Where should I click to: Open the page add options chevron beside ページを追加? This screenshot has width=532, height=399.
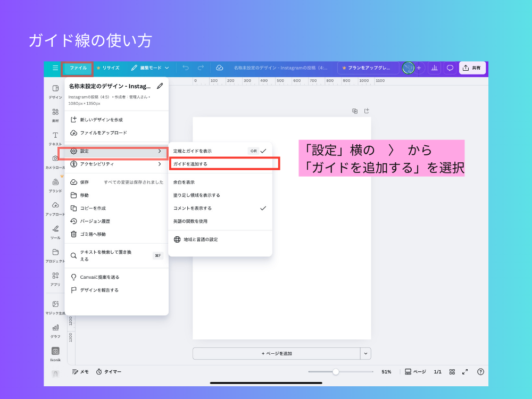[x=366, y=353]
